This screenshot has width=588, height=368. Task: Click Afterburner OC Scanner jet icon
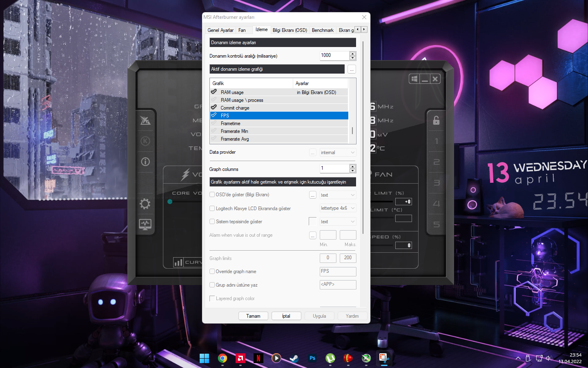click(x=145, y=120)
